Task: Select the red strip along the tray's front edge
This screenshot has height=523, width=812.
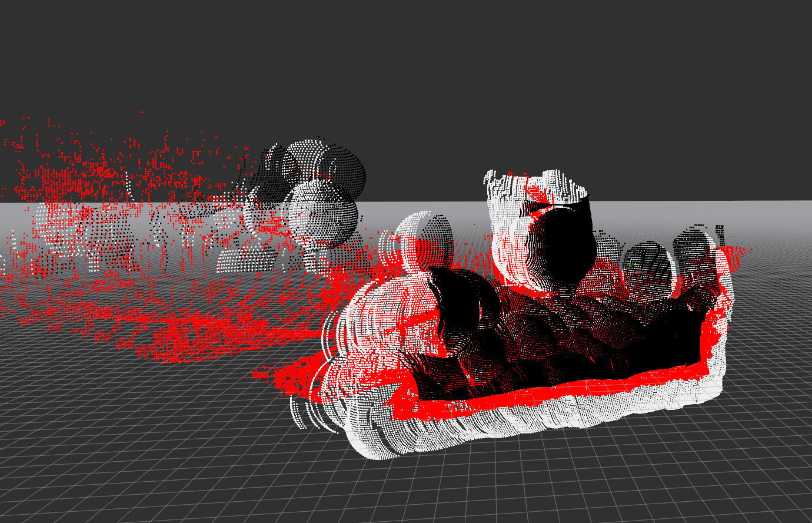Action: coord(530,393)
